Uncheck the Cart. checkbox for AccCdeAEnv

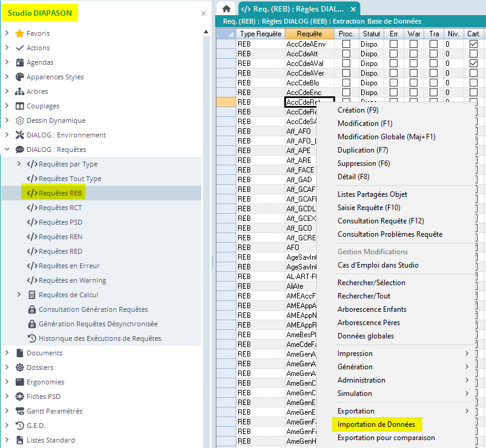(x=473, y=44)
